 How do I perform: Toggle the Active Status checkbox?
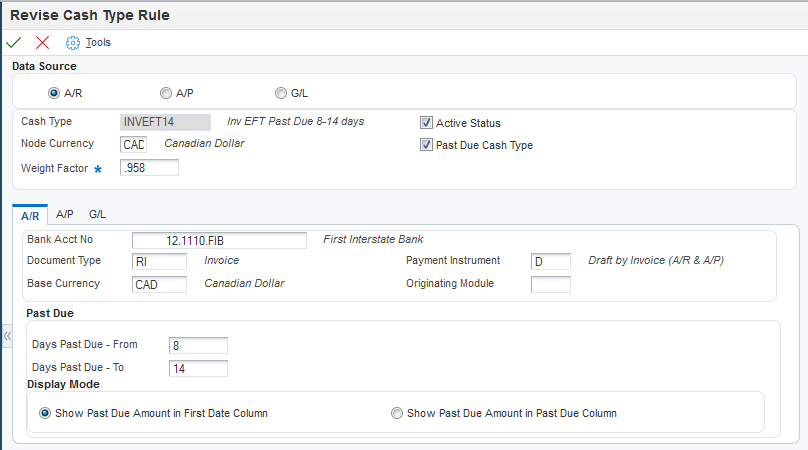pyautogui.click(x=427, y=123)
